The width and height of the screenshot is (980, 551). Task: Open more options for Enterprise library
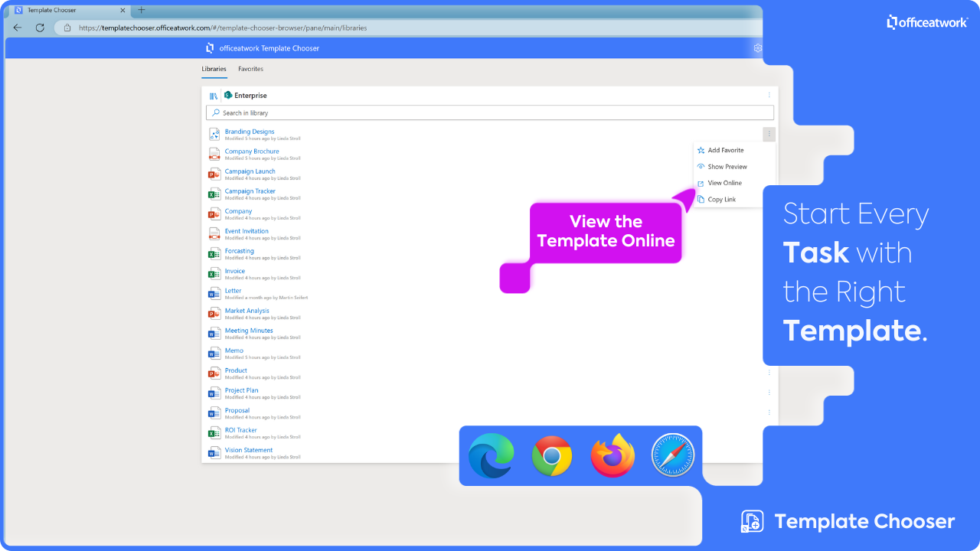(769, 95)
